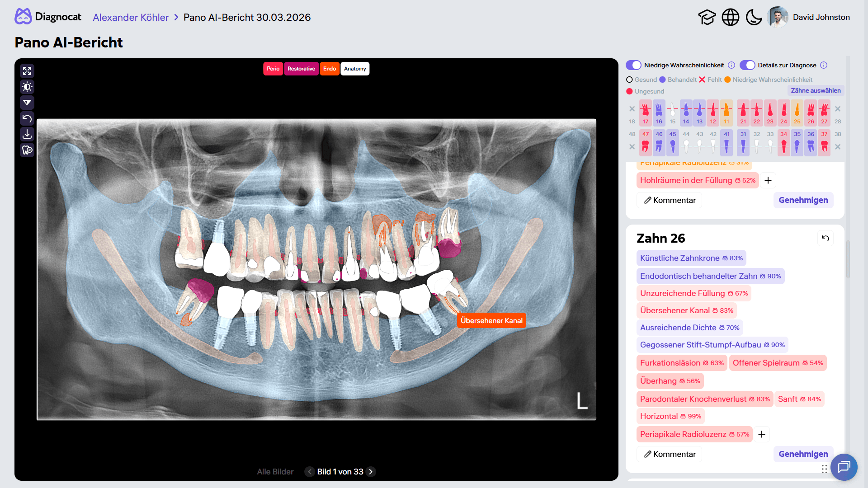Screen dimensions: 868x488
Task: Click Überhang 56% tag
Action: 670,381
